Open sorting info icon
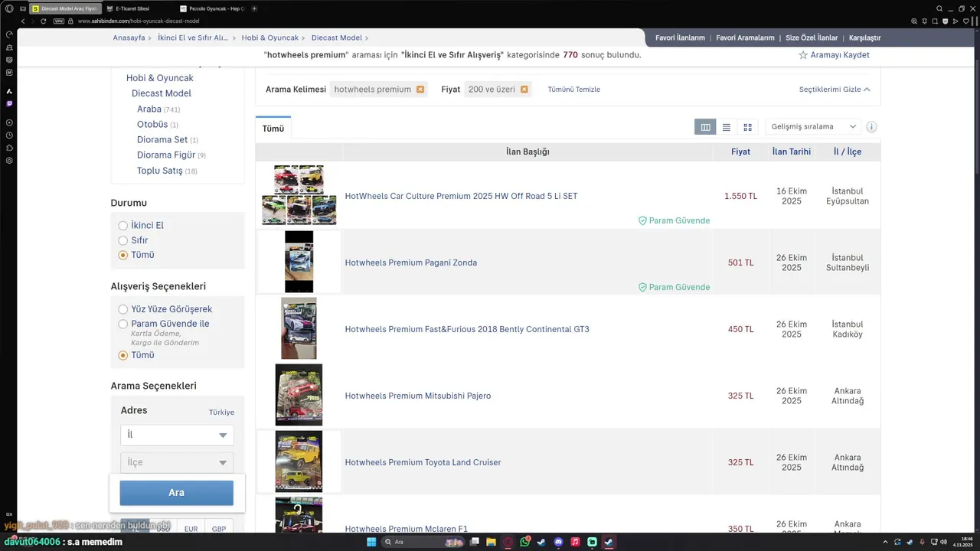Screen dimensions: 980x551 871,127
